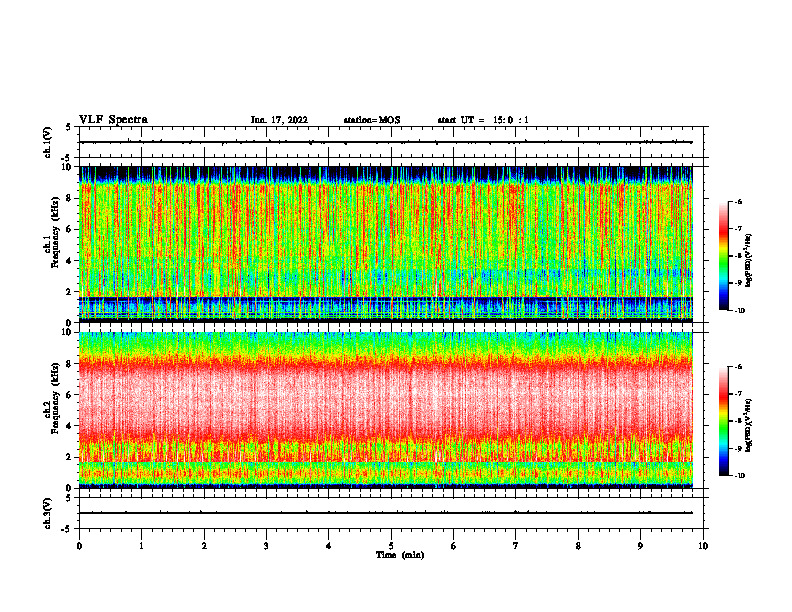Click the "1" minute tick on time axis

tap(142, 546)
